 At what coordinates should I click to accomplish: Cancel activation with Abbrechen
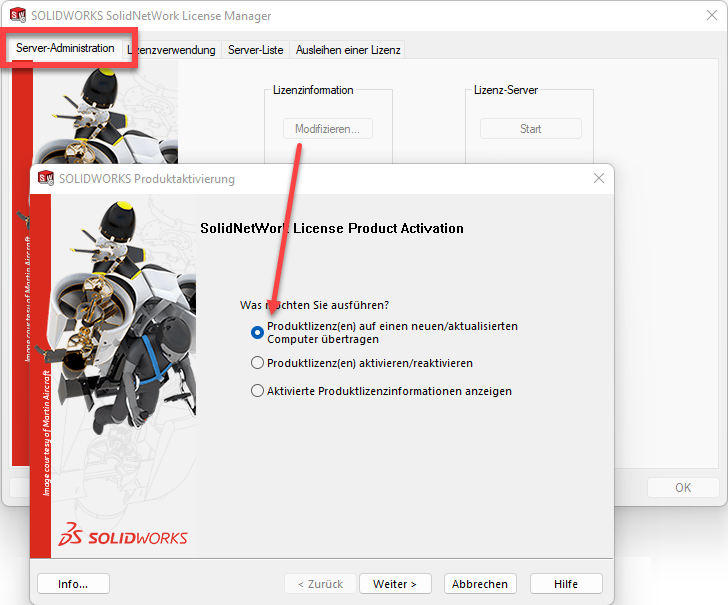pos(480,584)
